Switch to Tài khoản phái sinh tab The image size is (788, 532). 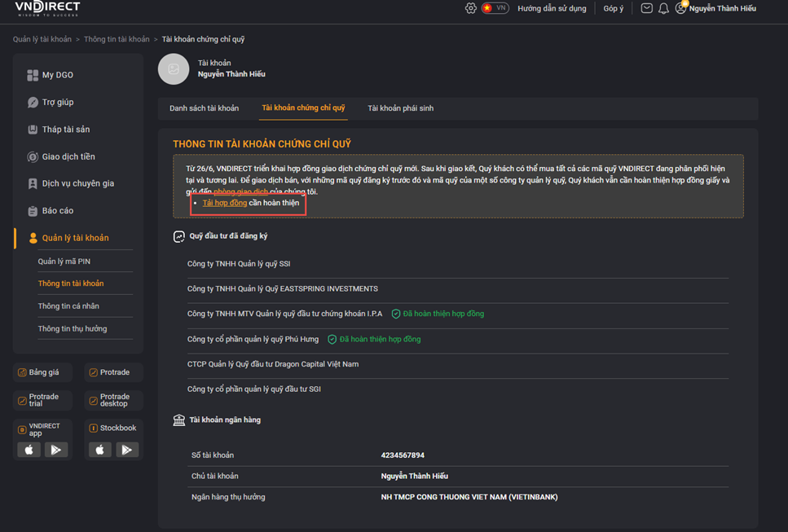point(401,108)
